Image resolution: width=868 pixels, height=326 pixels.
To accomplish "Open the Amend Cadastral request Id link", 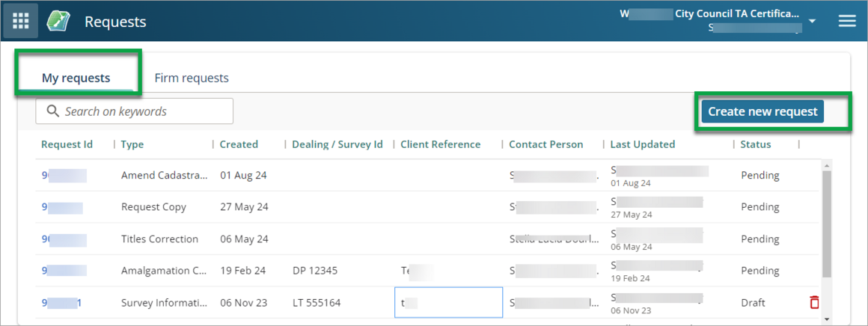I will [64, 176].
